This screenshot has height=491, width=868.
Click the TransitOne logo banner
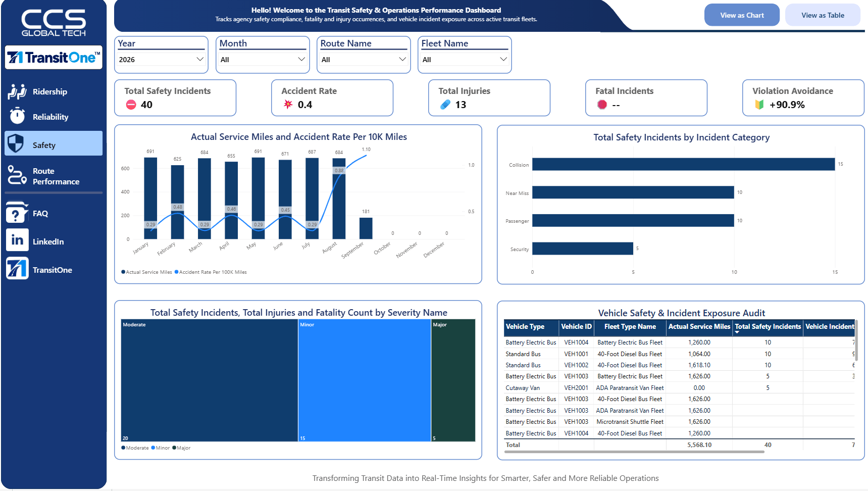pos(54,58)
